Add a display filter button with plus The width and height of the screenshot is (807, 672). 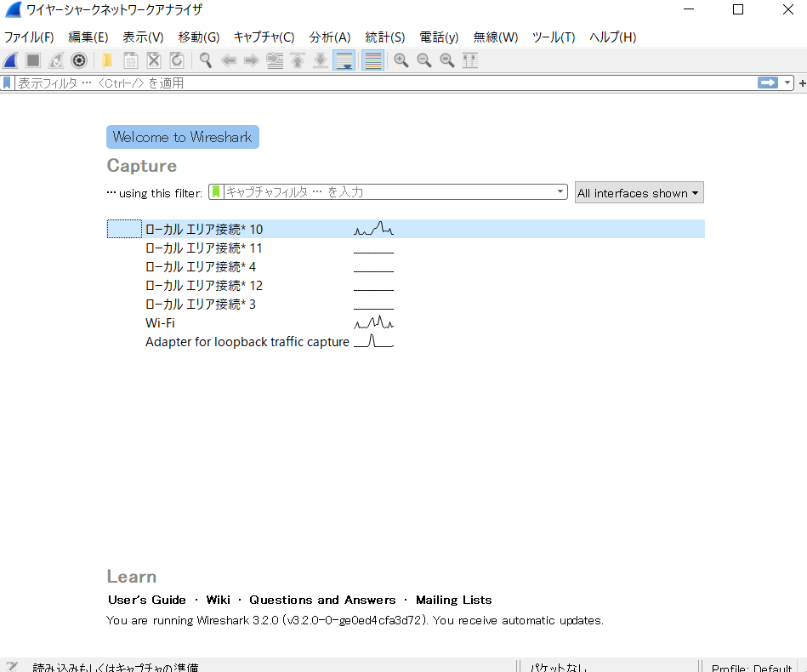click(x=802, y=83)
